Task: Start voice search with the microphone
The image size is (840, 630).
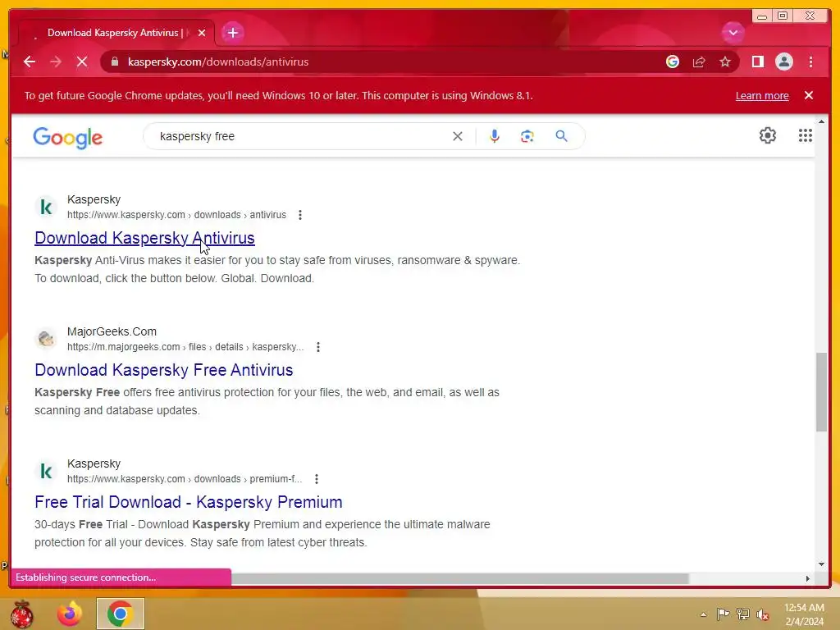Action: 495,136
